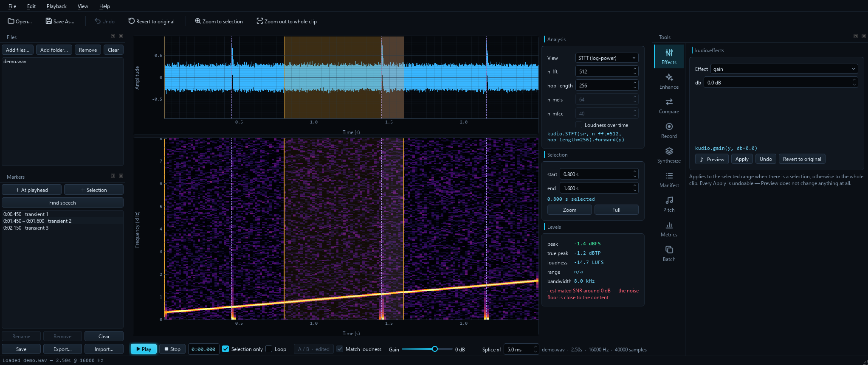Increase the n_fft stepper value
This screenshot has height=365, width=868.
pos(635,69)
